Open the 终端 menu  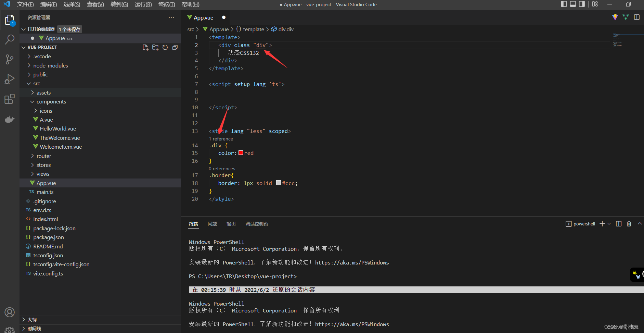point(167,4)
